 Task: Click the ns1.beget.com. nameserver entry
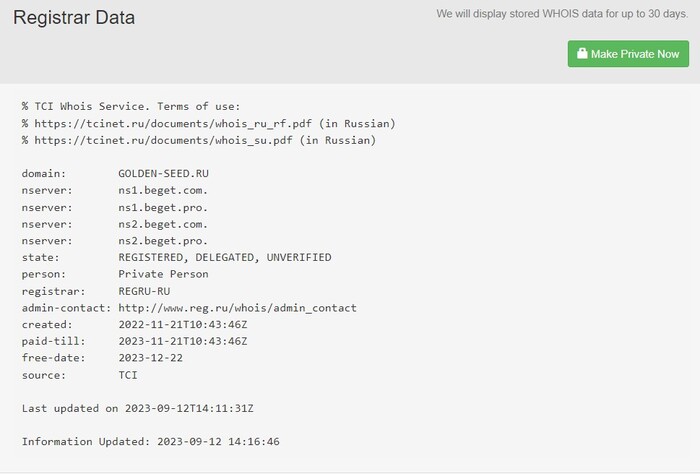(x=163, y=190)
